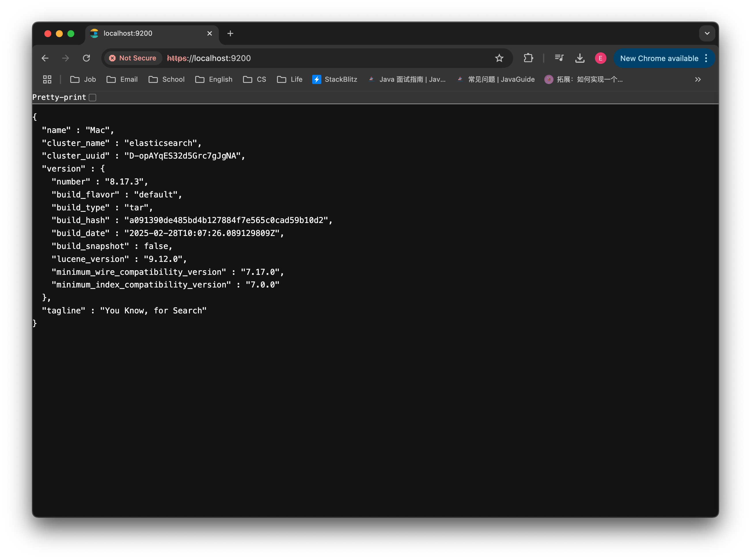Open the 常见问题 JavaGuide bookmark
Screen dimensions: 751x560
click(x=495, y=79)
